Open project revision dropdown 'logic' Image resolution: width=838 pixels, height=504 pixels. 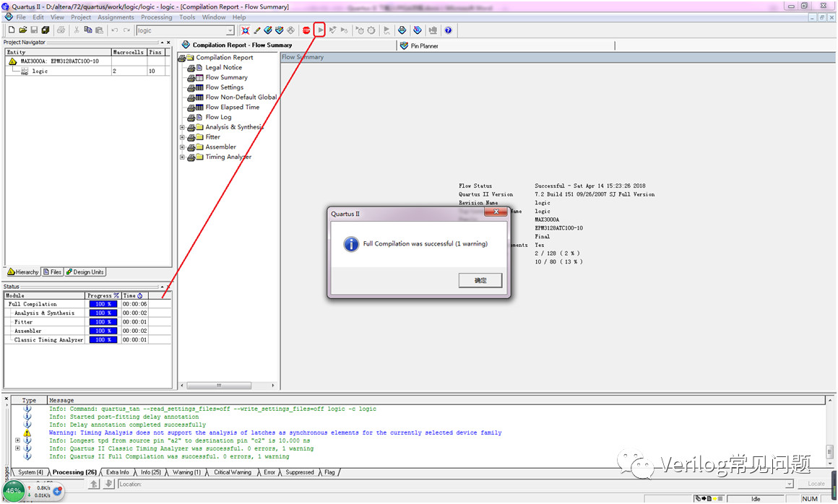(x=230, y=30)
